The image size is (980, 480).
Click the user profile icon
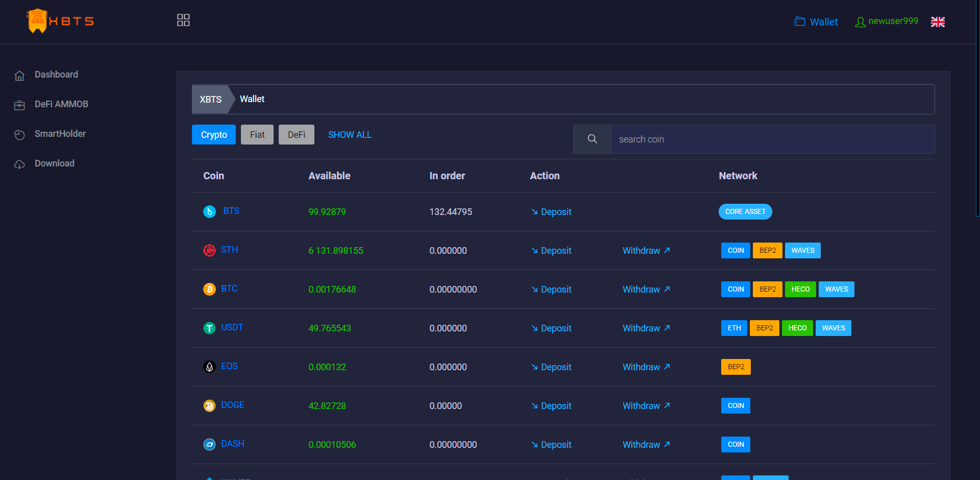click(x=860, y=22)
